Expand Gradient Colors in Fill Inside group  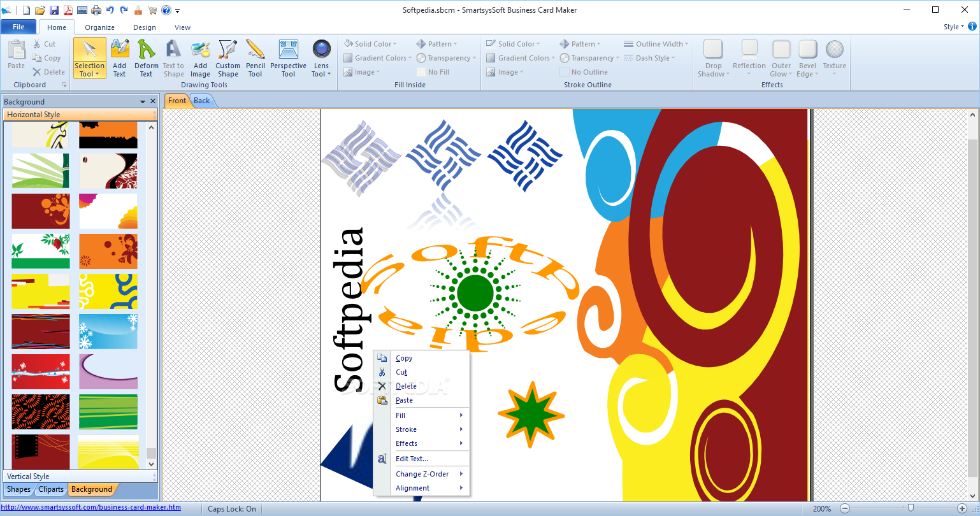coord(378,58)
